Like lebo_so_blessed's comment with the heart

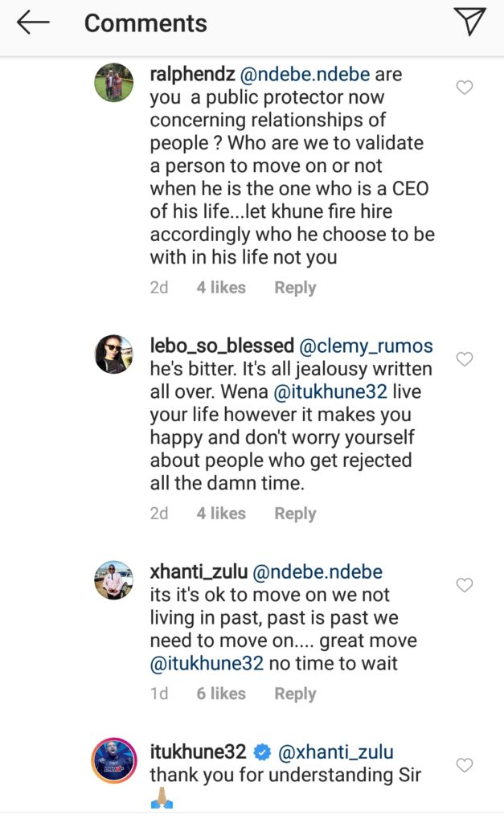click(x=465, y=359)
